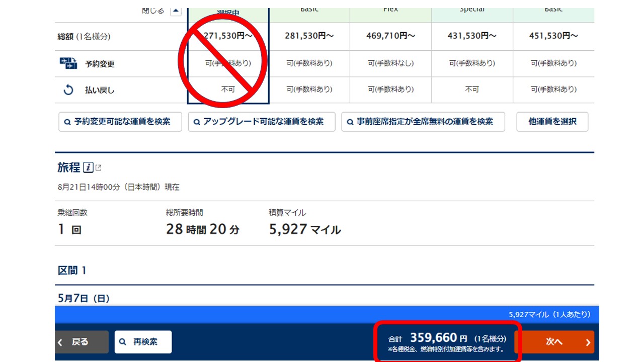Image resolution: width=644 pixels, height=362 pixels.
Task: Click the 5,927 マイル accumulated miles value
Action: coord(305,230)
